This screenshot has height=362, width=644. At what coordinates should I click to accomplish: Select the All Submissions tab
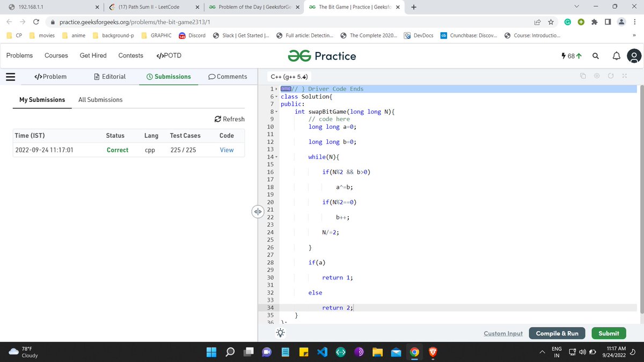click(100, 100)
